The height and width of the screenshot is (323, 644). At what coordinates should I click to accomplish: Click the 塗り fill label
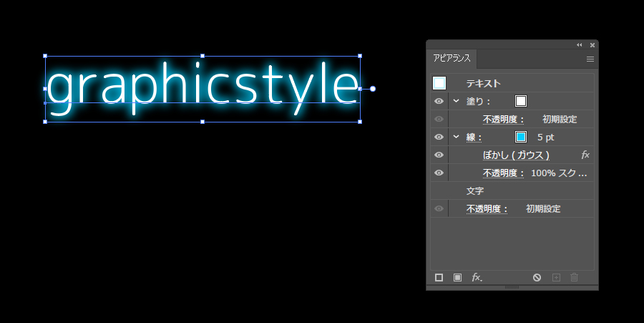pos(479,101)
